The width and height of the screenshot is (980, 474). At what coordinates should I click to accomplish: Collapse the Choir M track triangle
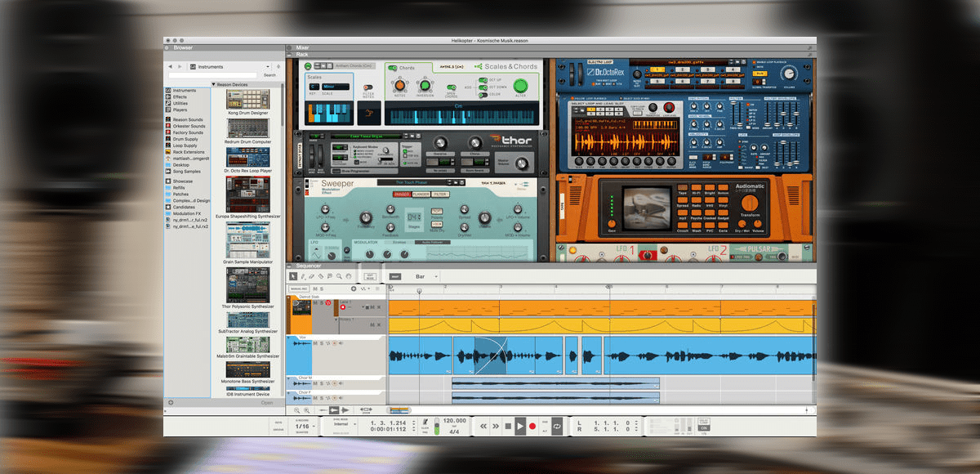tap(288, 378)
